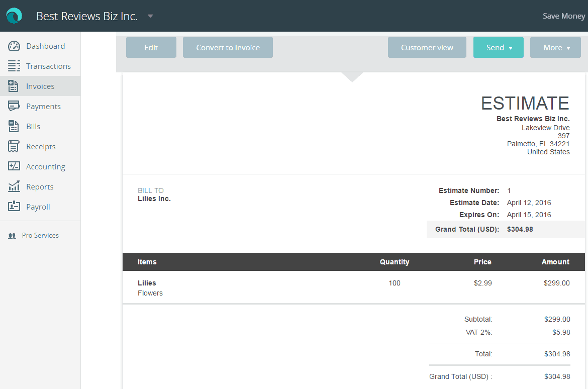Open the Best Reviews Biz Inc. company switcher
The image size is (588, 389).
click(x=150, y=16)
